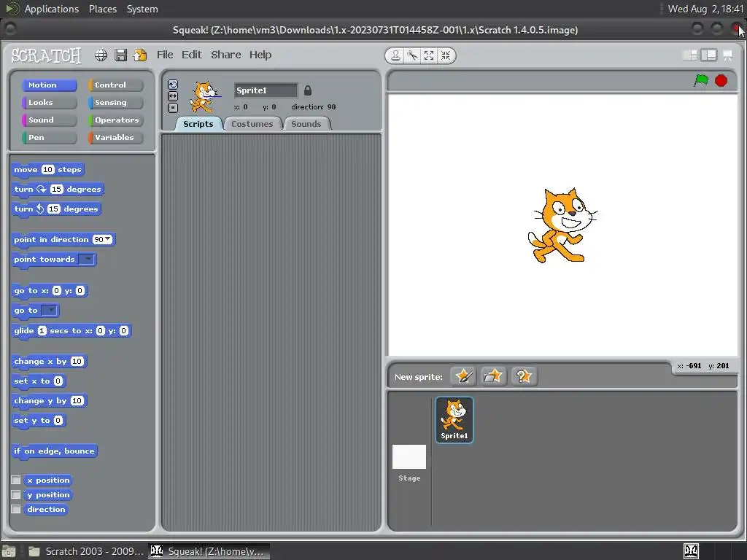747x560 pixels.
Task: Click the Sprite1 name field
Action: pyautogui.click(x=266, y=90)
